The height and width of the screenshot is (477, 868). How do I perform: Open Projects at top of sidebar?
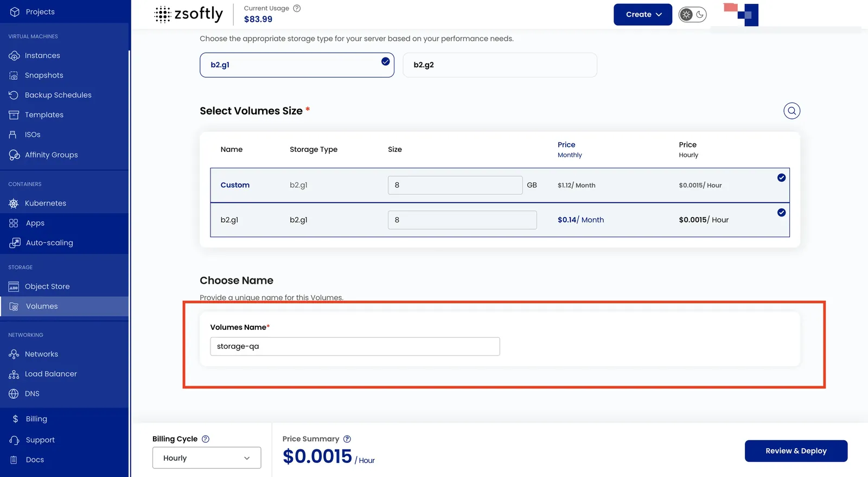point(40,11)
